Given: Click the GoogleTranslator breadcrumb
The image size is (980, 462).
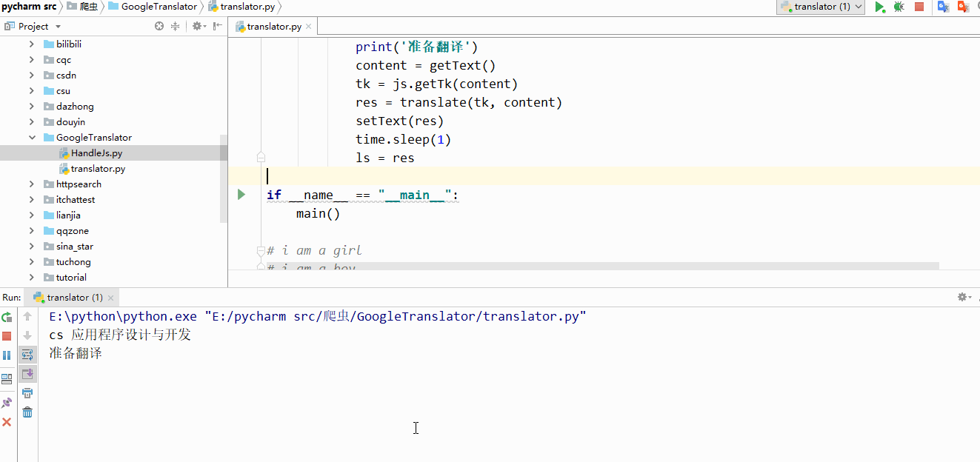Looking at the screenshot, I should point(153,7).
